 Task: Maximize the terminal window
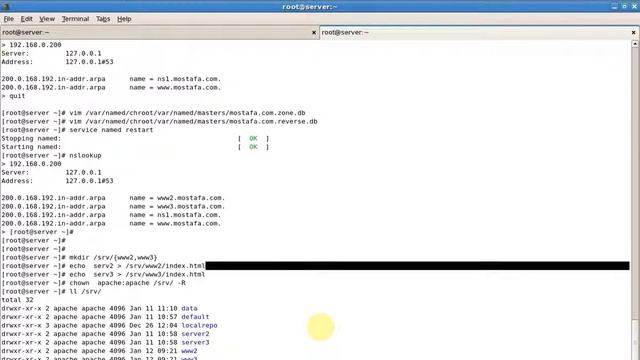[x=624, y=7]
